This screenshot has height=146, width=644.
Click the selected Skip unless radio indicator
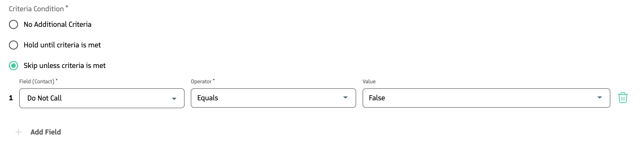pos(13,66)
